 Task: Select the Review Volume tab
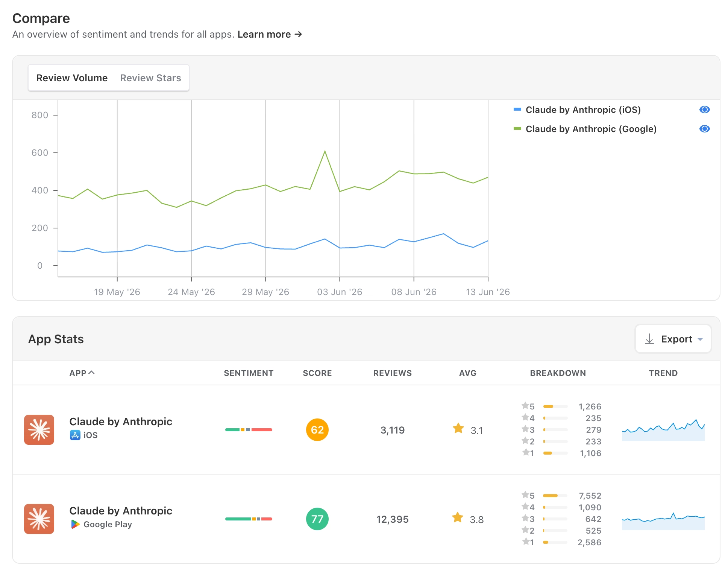tap(72, 78)
